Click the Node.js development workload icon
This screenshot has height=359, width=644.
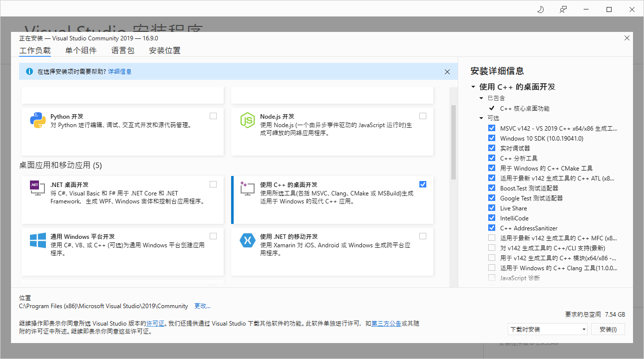click(248, 120)
